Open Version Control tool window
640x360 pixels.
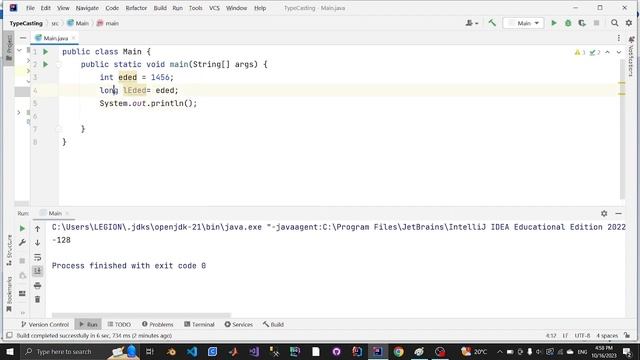(45, 324)
